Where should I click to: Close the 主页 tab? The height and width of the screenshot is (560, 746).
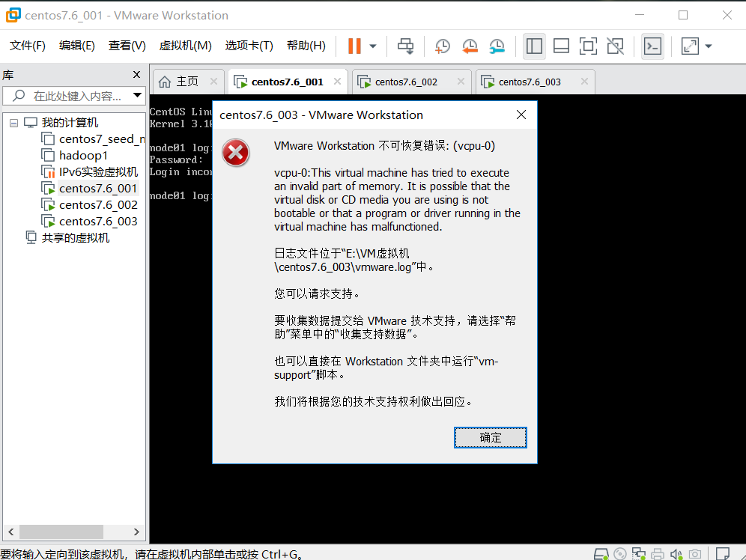coord(214,82)
